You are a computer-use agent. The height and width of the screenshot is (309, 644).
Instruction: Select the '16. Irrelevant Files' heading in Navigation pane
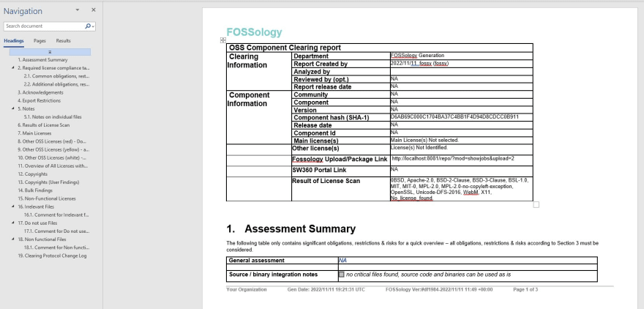(x=36, y=206)
